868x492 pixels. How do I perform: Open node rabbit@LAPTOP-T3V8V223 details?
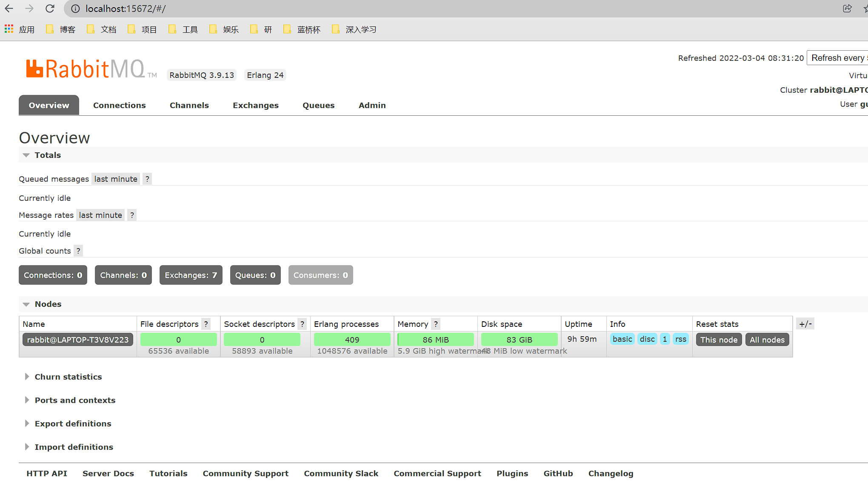(x=78, y=340)
